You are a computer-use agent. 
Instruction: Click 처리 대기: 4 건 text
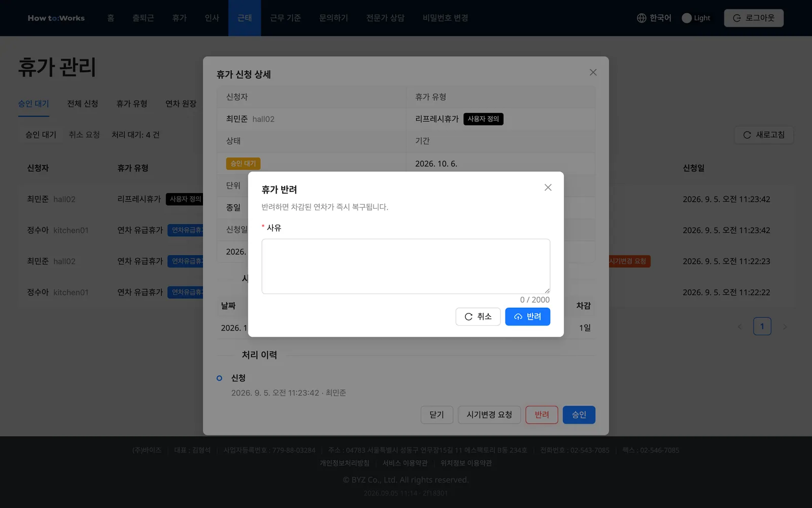(136, 135)
